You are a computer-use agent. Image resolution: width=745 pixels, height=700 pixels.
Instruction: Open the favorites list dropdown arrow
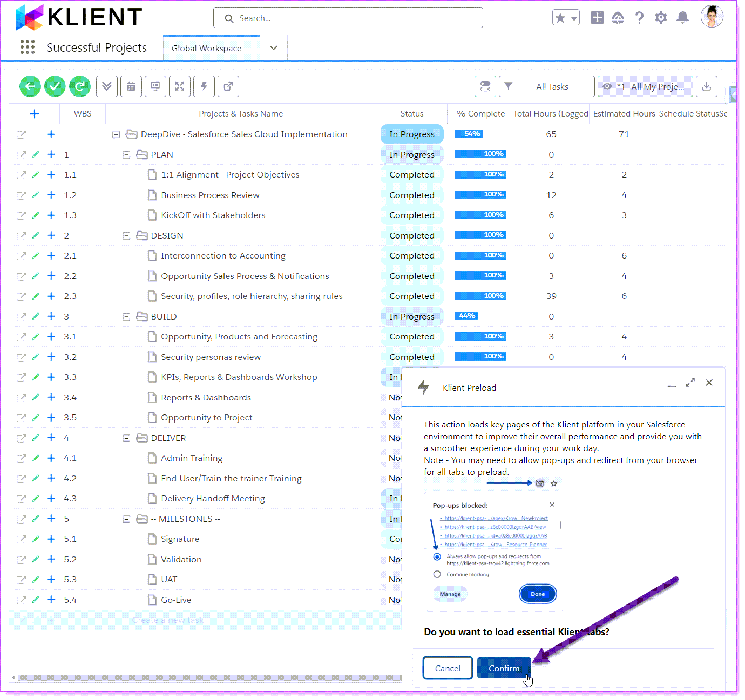[x=574, y=18]
